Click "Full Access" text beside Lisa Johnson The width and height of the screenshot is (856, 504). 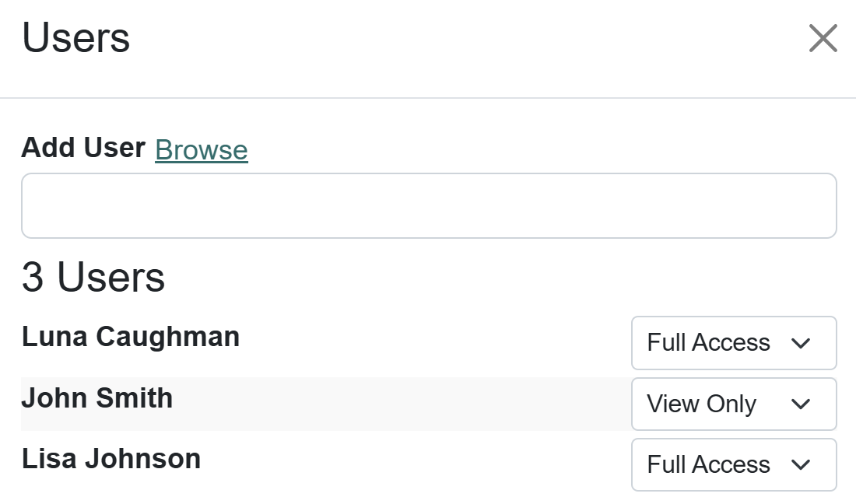tap(708, 465)
